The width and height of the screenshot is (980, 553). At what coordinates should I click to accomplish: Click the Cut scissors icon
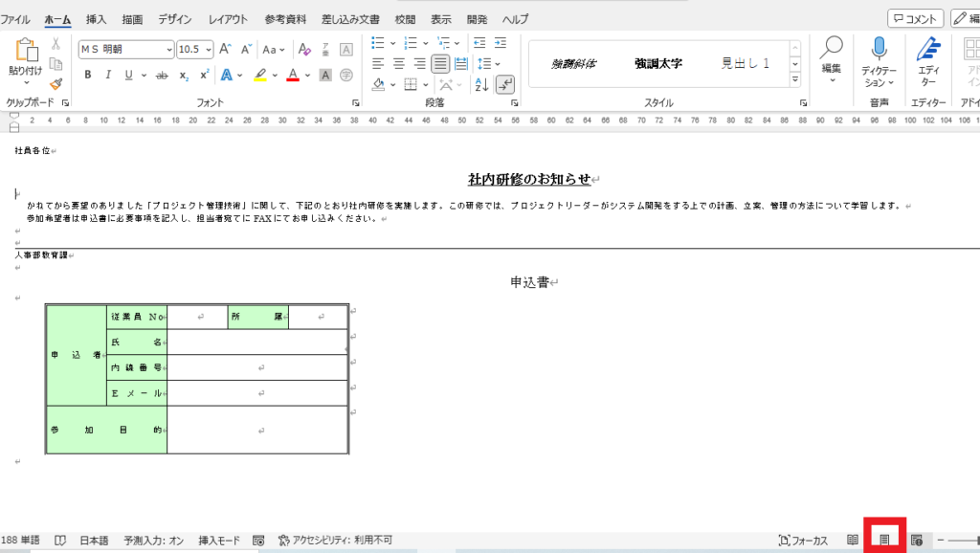pyautogui.click(x=56, y=44)
